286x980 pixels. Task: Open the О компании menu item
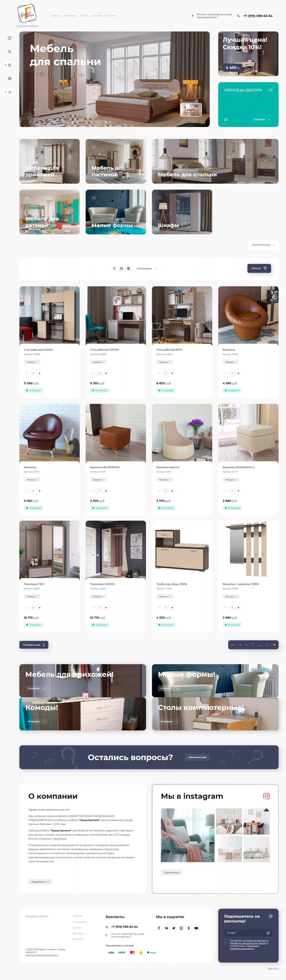coord(70,15)
